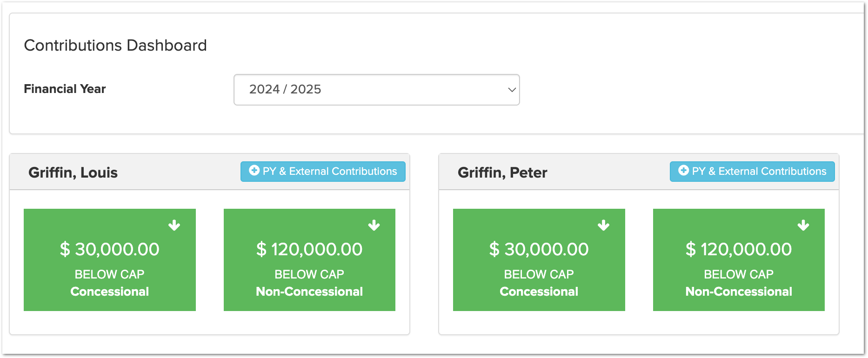Open Peter Griffin's Concessional green tile
Screen dimensions: 868x358
tap(539, 260)
